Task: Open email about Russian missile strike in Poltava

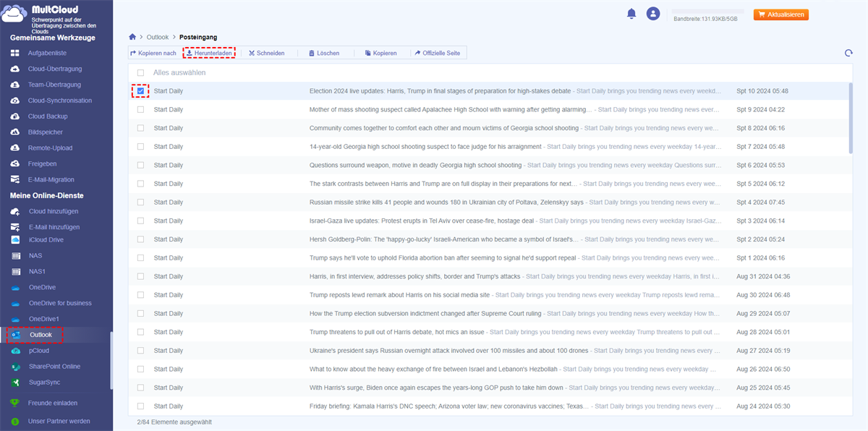Action: (447, 202)
